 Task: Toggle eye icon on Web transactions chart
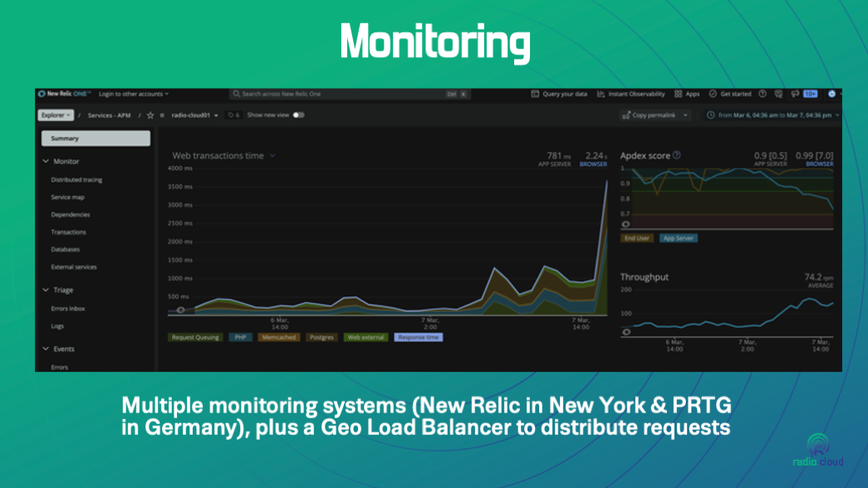click(x=180, y=310)
